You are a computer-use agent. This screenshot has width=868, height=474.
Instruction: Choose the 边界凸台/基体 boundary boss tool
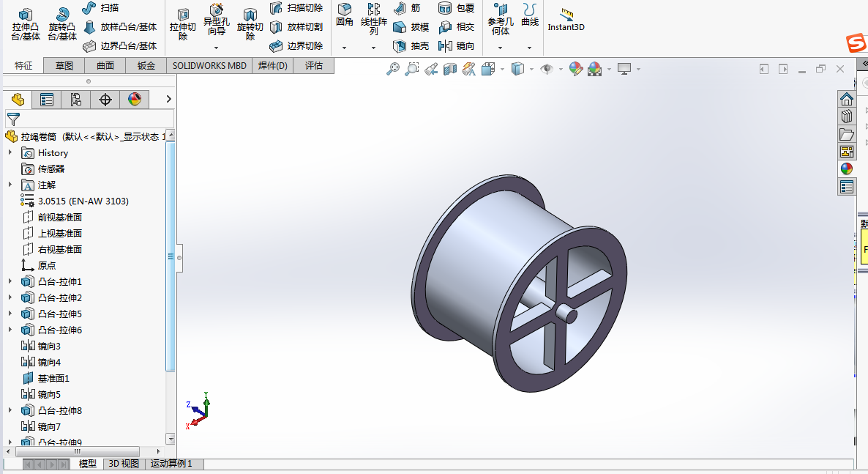click(x=119, y=46)
